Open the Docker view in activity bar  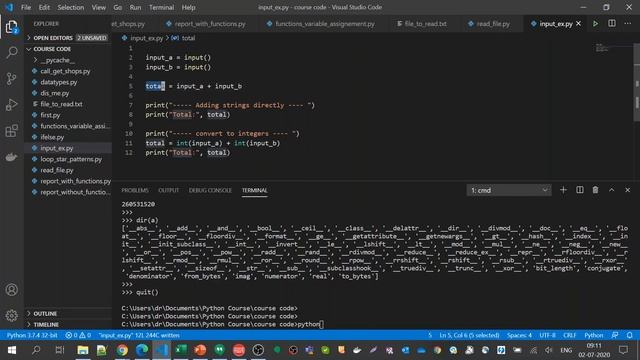coord(11,157)
